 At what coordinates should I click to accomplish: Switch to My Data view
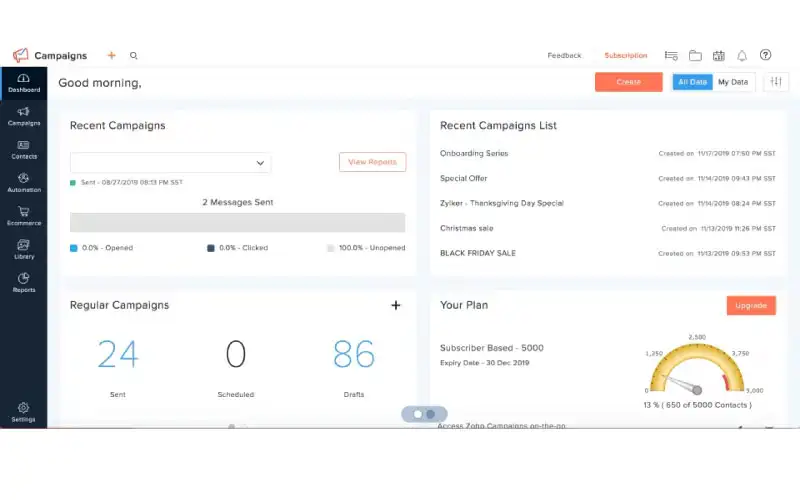point(733,82)
